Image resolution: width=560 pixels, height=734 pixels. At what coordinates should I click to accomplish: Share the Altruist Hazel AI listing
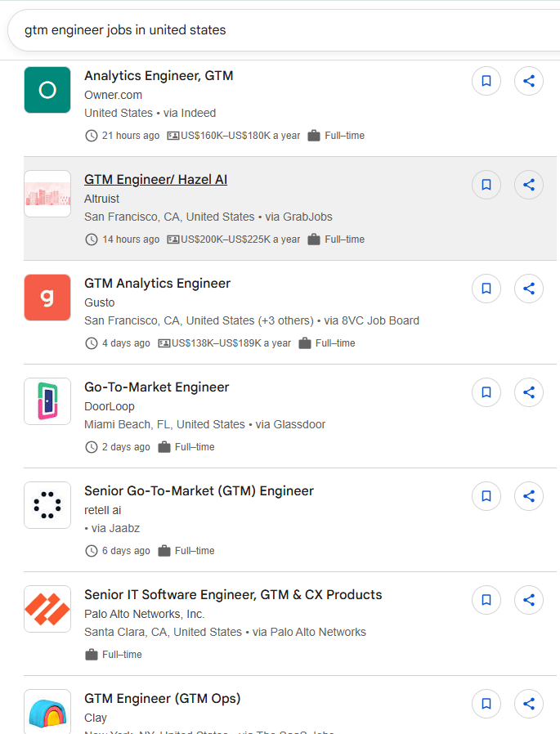tap(529, 185)
